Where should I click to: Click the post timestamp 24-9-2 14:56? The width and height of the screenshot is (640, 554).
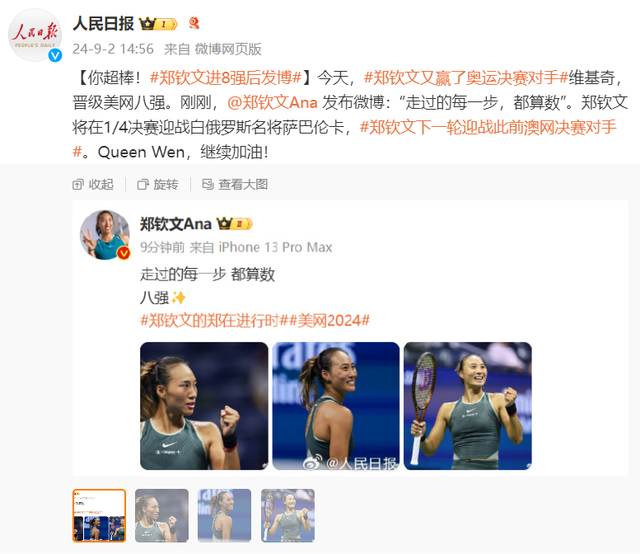pyautogui.click(x=113, y=49)
